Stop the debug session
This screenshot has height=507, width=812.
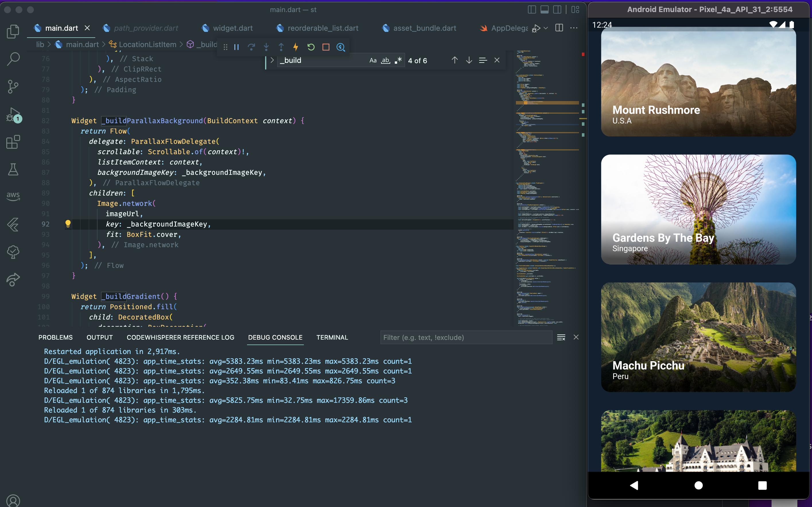(x=326, y=47)
